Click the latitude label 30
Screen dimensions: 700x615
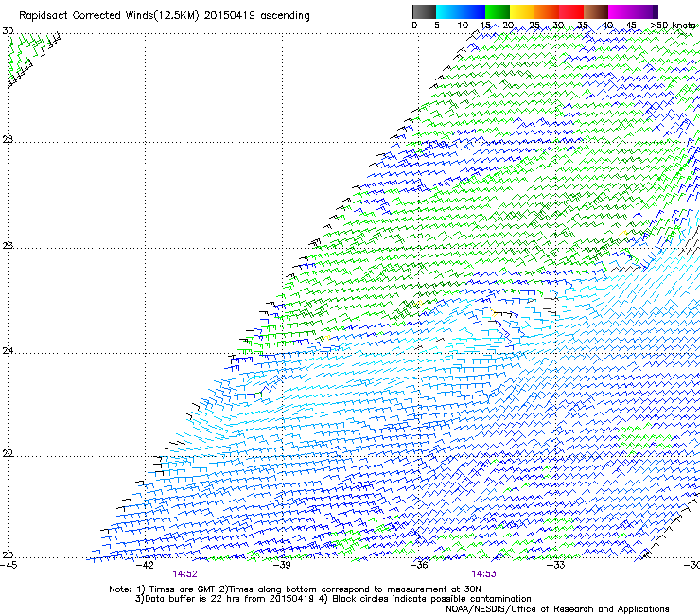pyautogui.click(x=8, y=31)
